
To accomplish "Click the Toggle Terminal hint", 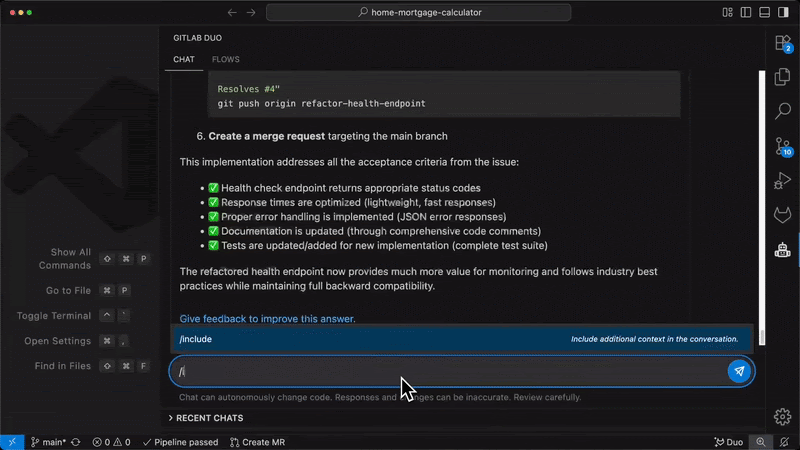I will click(54, 316).
